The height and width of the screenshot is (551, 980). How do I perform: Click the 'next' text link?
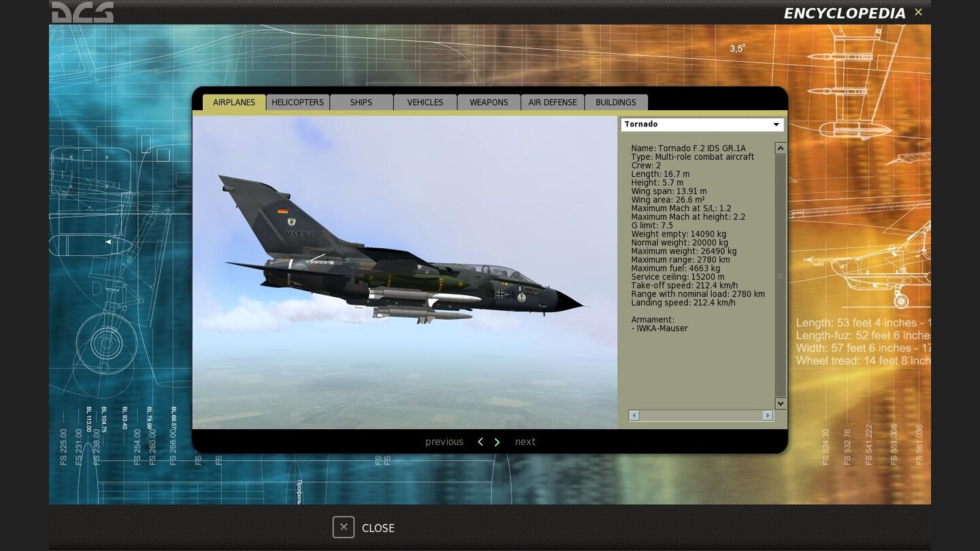tap(525, 442)
